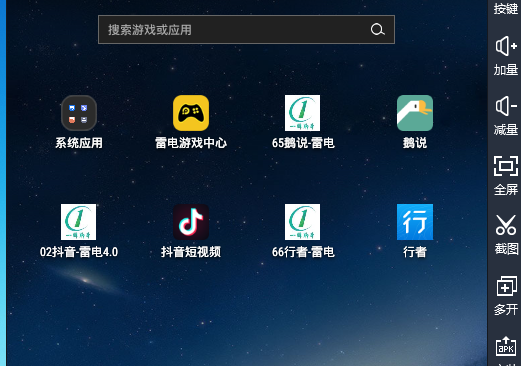Screen dimensions: 521x366
Task: Launch the 抖音短视频 app icon
Action: pos(191,222)
